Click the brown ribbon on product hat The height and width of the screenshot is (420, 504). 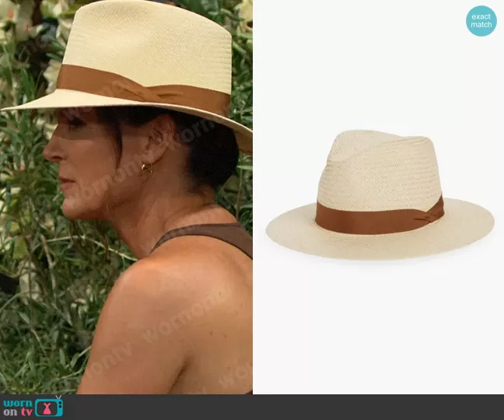[366, 218]
